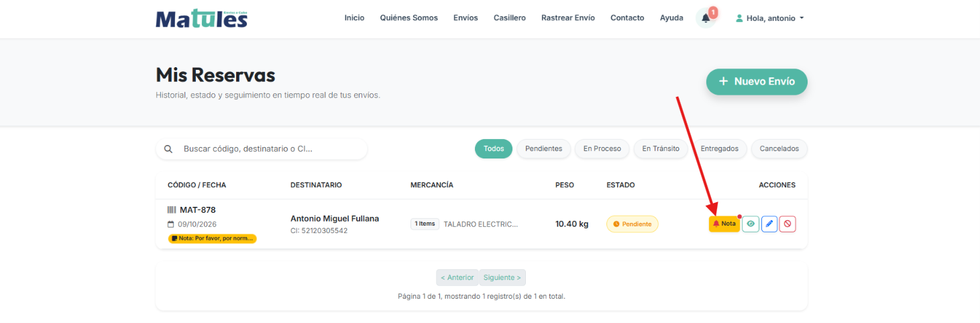Focus the search reservations field
This screenshot has width=980, height=323.
(x=262, y=149)
